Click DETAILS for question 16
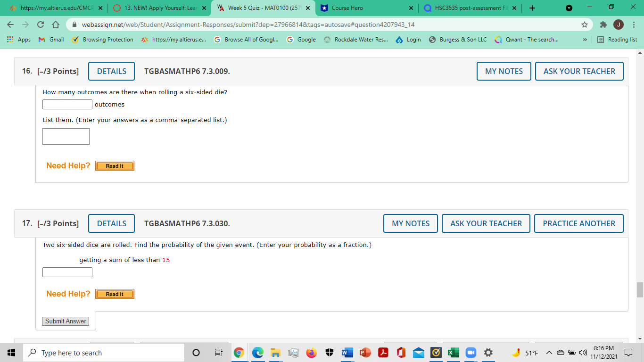 (x=112, y=71)
